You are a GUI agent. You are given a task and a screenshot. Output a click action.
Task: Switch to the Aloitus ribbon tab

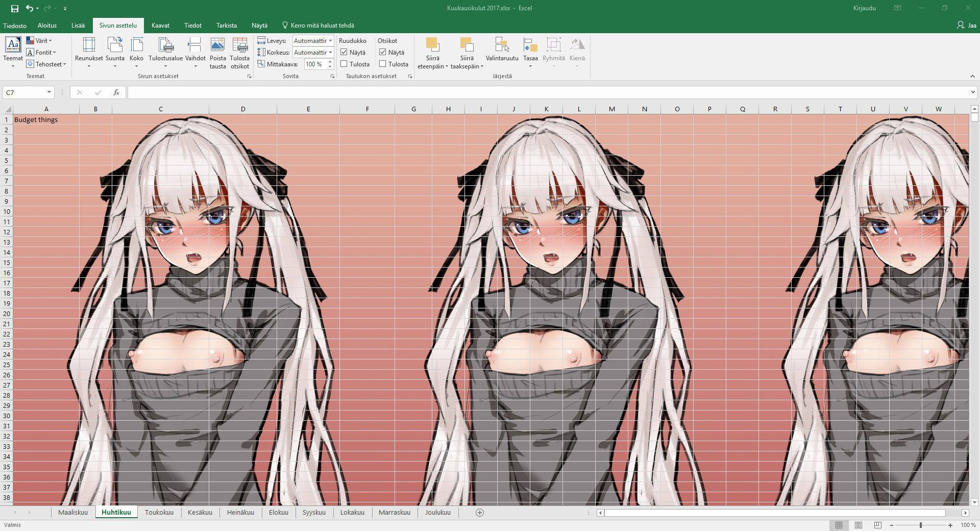click(x=47, y=26)
